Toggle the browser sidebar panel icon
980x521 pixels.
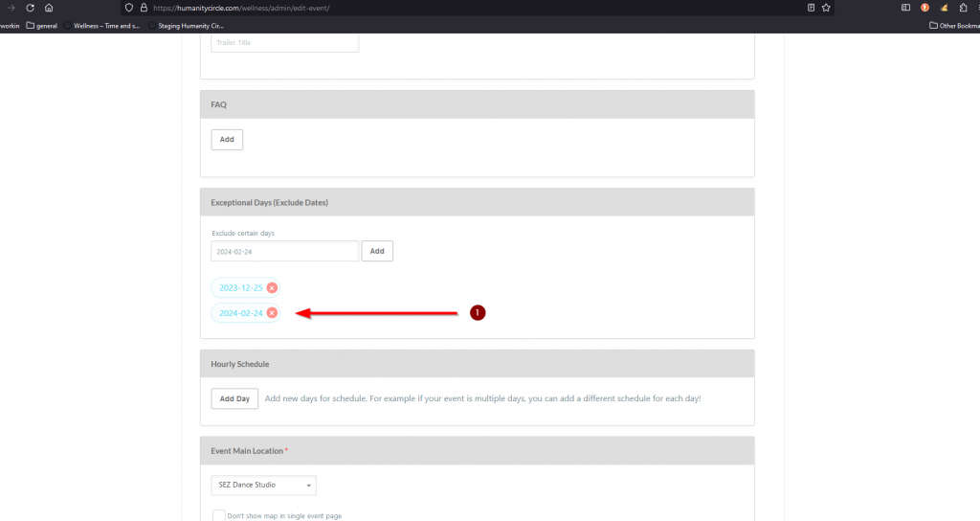tap(905, 8)
